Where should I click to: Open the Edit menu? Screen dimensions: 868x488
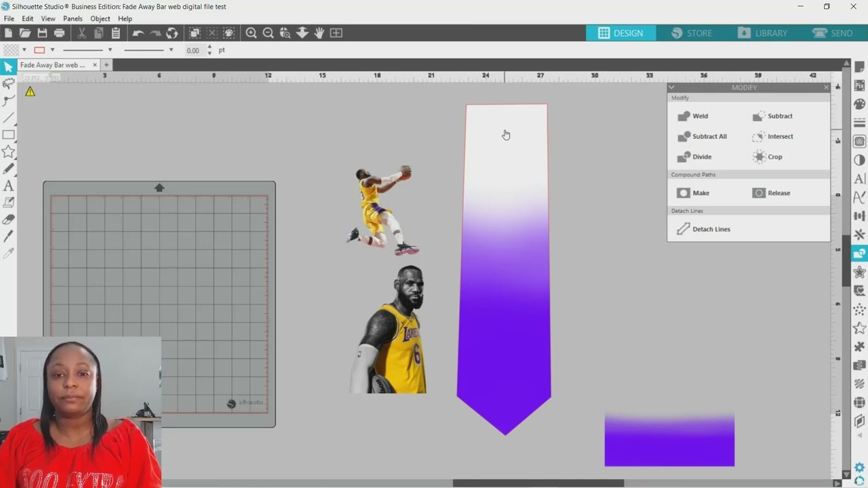coord(28,19)
